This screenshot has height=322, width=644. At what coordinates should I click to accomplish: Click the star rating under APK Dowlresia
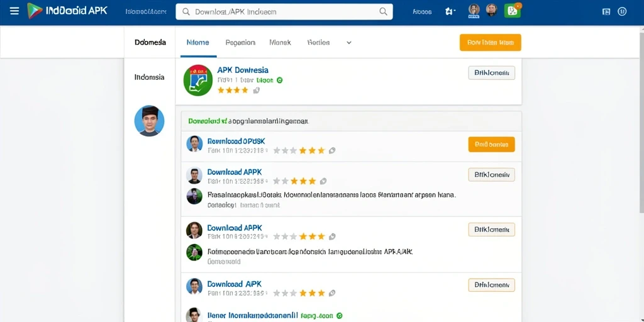coord(233,91)
